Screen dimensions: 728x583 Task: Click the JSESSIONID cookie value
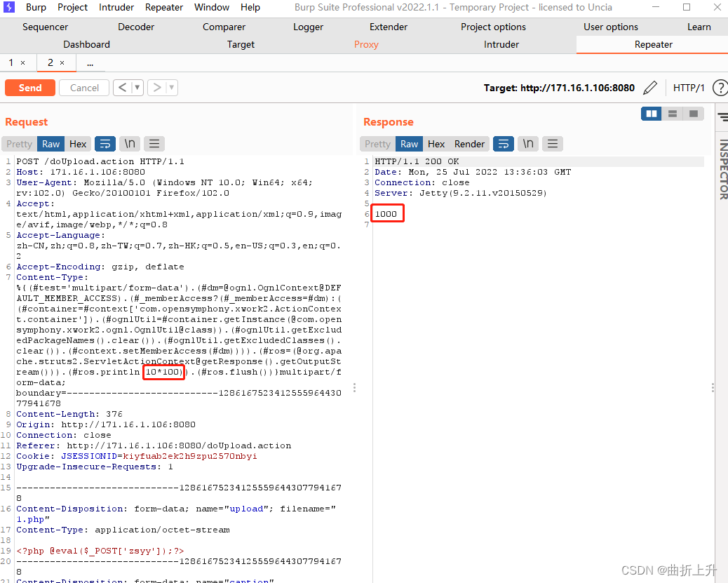(x=190, y=456)
